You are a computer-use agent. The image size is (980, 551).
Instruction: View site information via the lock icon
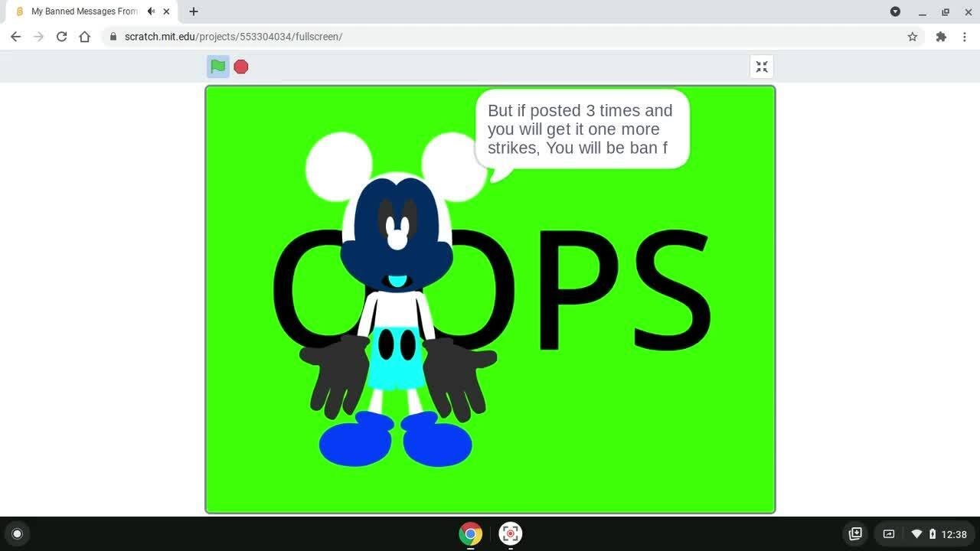pyautogui.click(x=113, y=37)
